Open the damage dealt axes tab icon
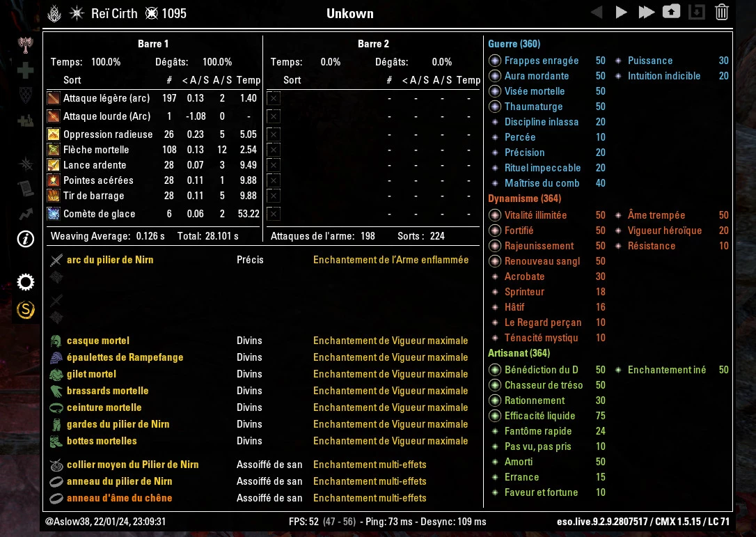The image size is (756, 537). coord(26,45)
